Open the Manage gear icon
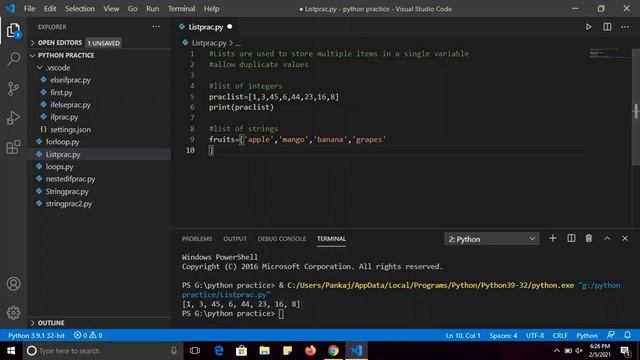 pyautogui.click(x=13, y=313)
